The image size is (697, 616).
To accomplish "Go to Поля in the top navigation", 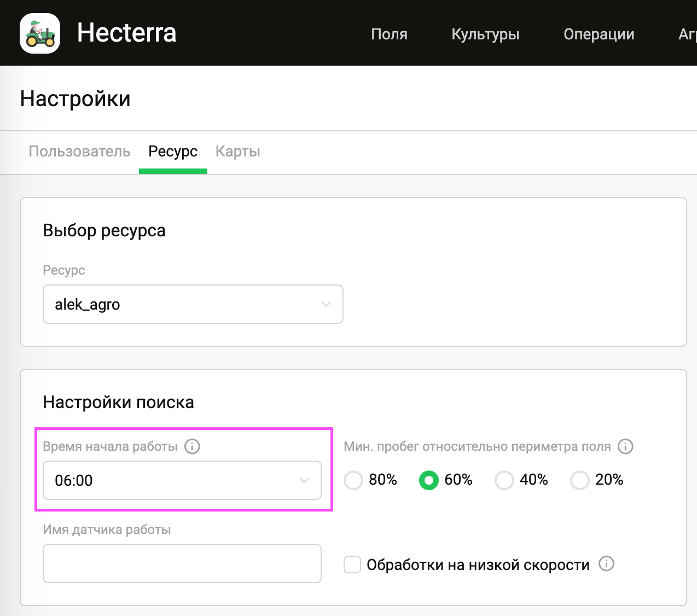I will pyautogui.click(x=389, y=34).
